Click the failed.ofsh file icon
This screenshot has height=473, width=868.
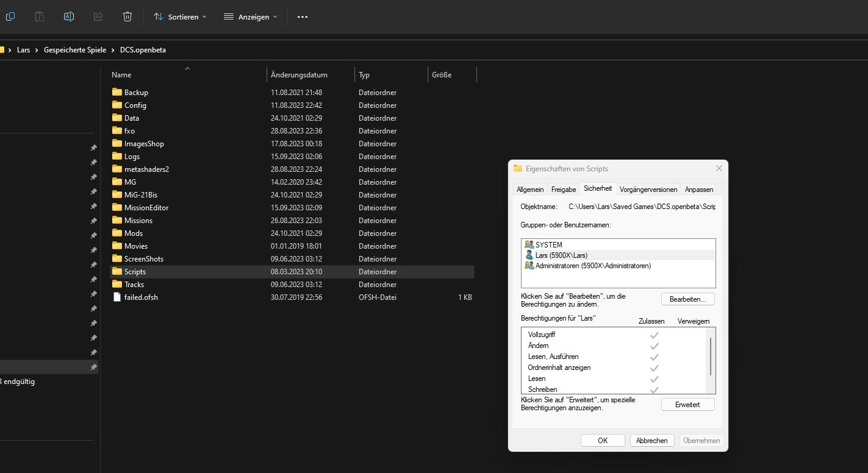(x=118, y=297)
